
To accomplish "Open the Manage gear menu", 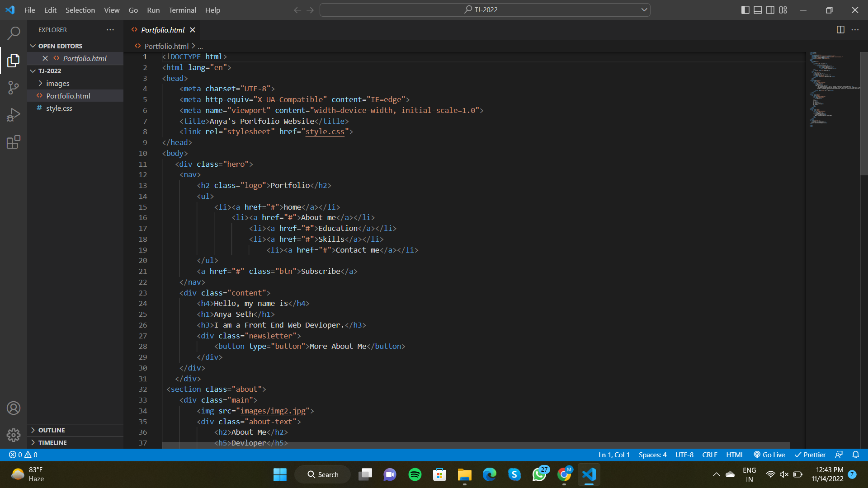I will 13,435.
